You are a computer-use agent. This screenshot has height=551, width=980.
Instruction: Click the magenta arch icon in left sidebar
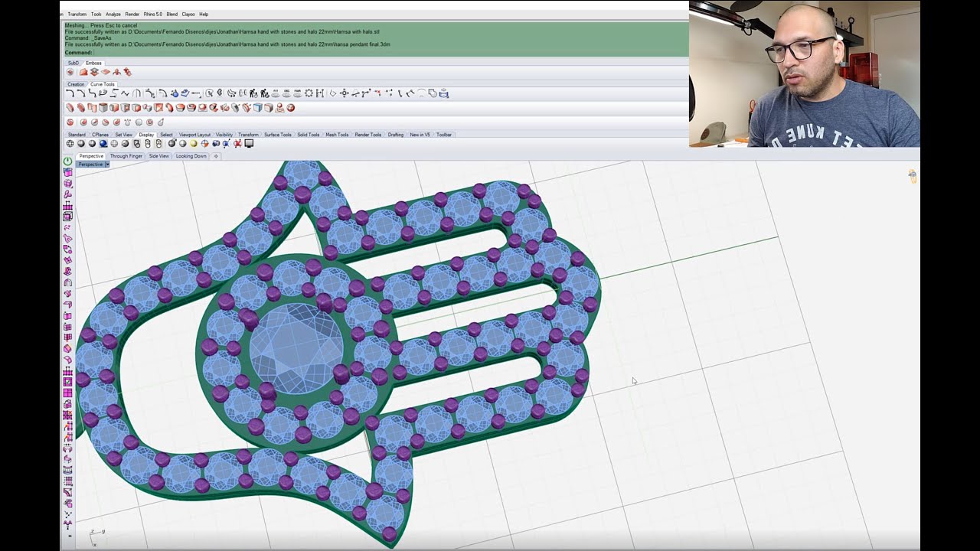[67, 282]
